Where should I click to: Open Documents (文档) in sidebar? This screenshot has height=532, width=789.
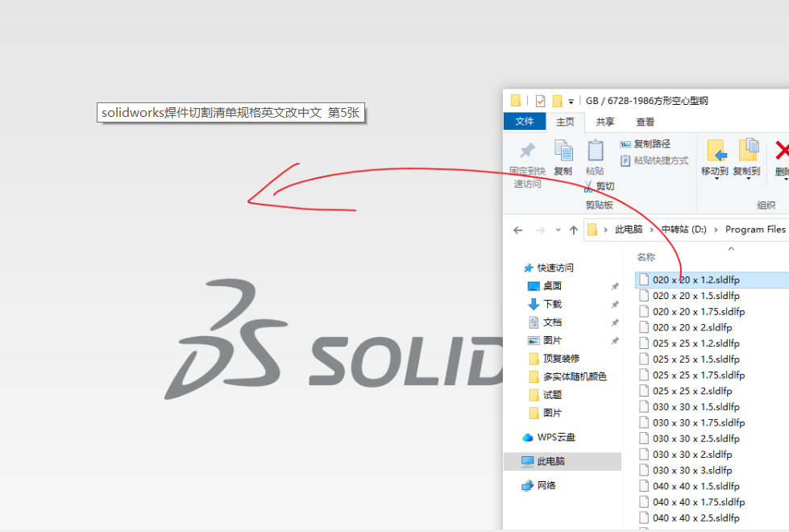(x=552, y=322)
